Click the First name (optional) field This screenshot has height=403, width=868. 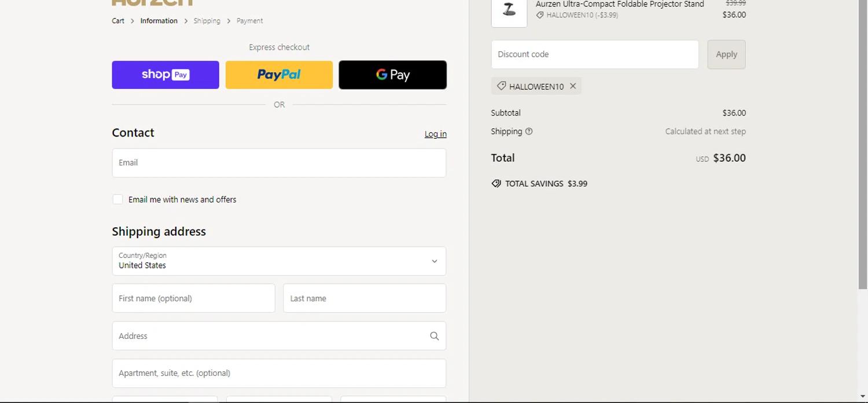(193, 298)
